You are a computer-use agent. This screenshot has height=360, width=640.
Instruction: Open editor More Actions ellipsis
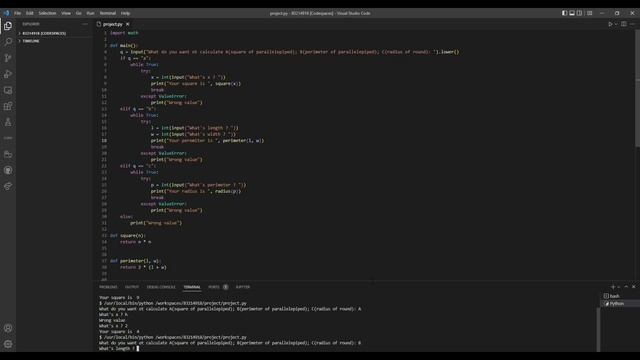coord(632,24)
